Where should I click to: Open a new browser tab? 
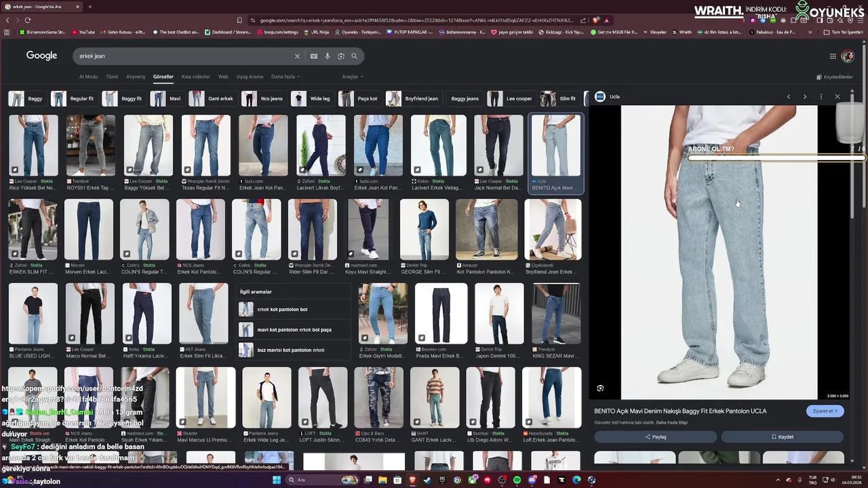90,7
